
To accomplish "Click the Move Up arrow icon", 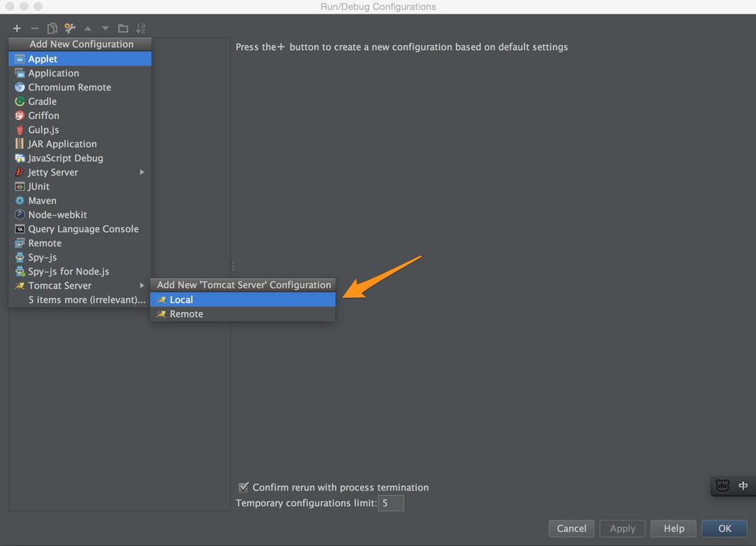I will pyautogui.click(x=87, y=28).
